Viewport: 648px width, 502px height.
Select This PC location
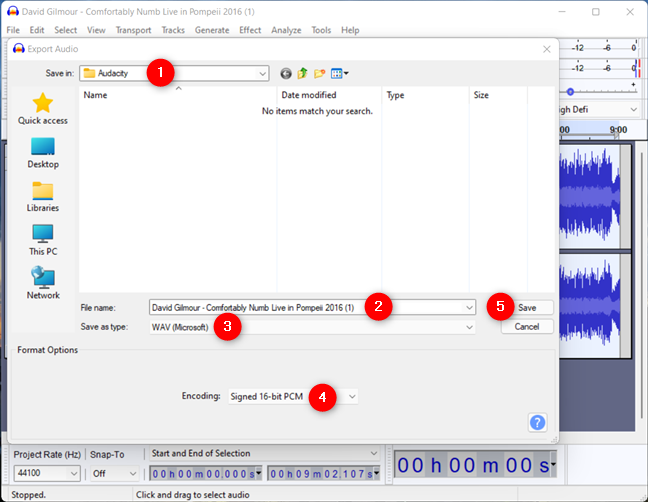pos(43,240)
